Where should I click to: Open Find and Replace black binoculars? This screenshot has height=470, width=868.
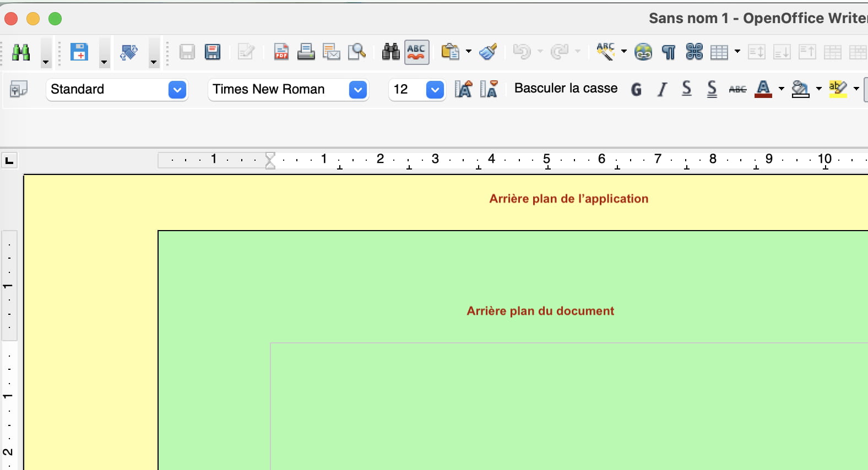click(391, 52)
